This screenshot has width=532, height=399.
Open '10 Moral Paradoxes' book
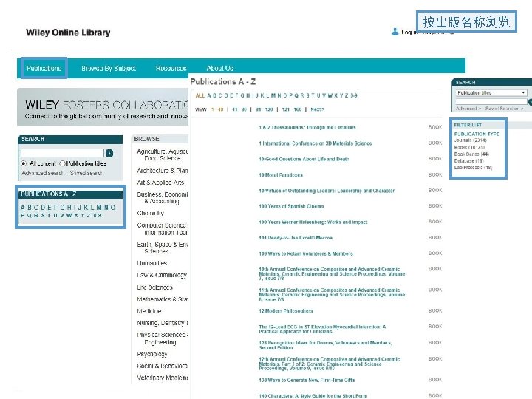(x=281, y=175)
